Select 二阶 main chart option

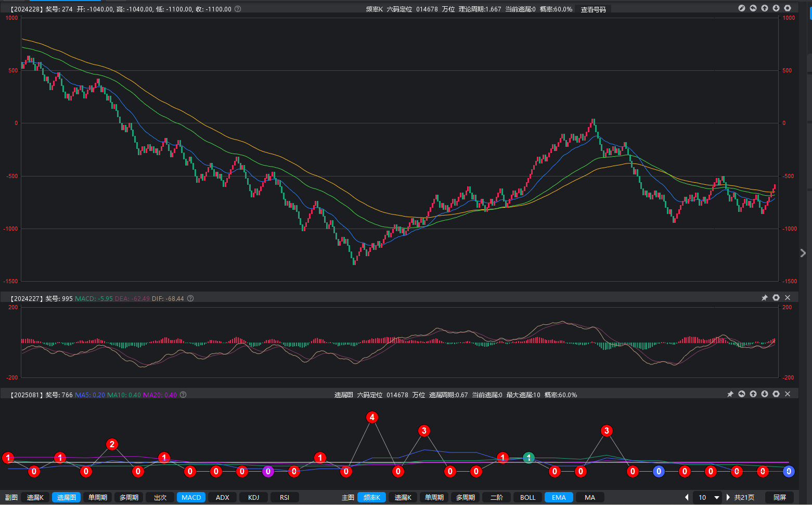[497, 497]
